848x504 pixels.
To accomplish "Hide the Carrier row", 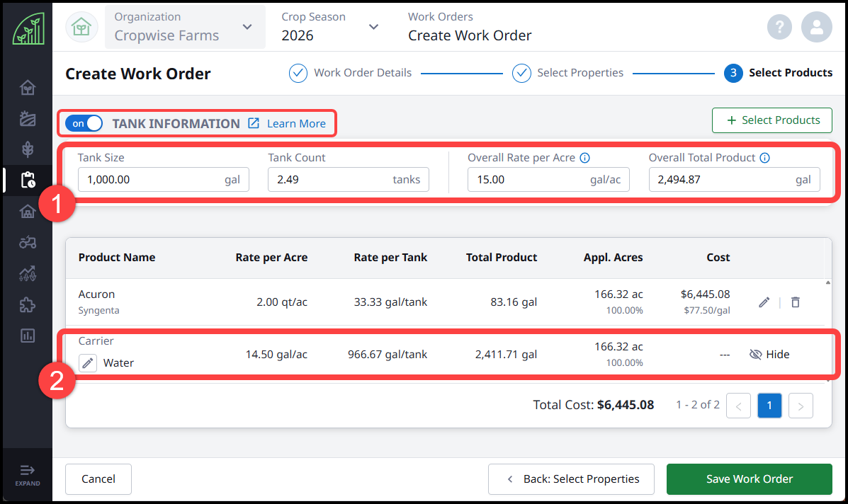I will 769,355.
